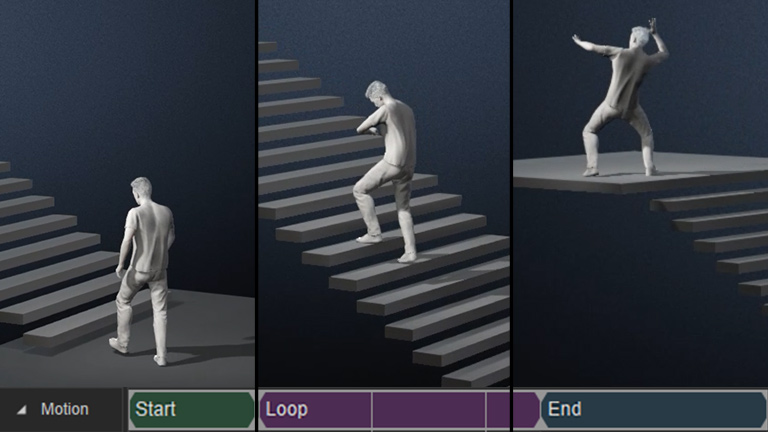Select the dark blue End motion clip
Viewport: 768px width, 432px height.
click(654, 409)
